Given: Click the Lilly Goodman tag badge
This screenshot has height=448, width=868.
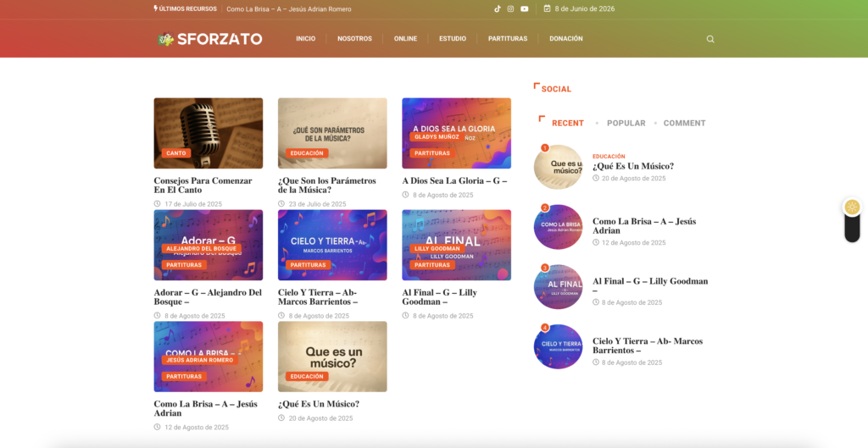Looking at the screenshot, I should [x=437, y=249].
